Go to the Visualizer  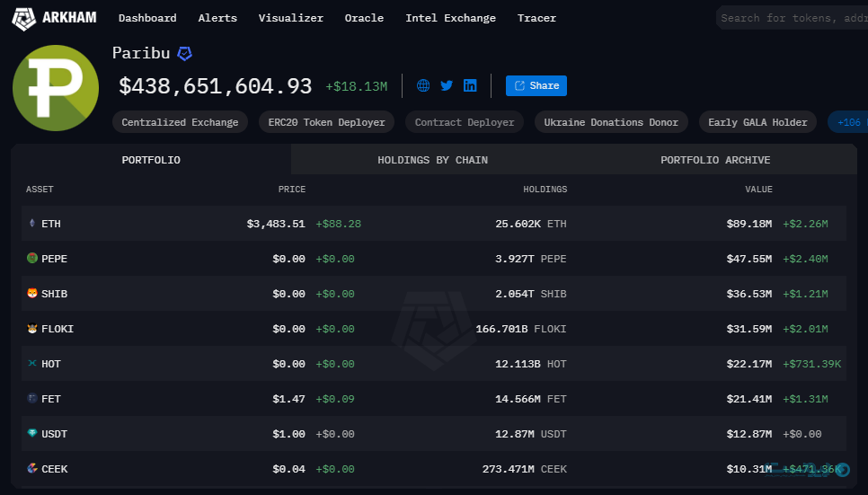pyautogui.click(x=290, y=18)
